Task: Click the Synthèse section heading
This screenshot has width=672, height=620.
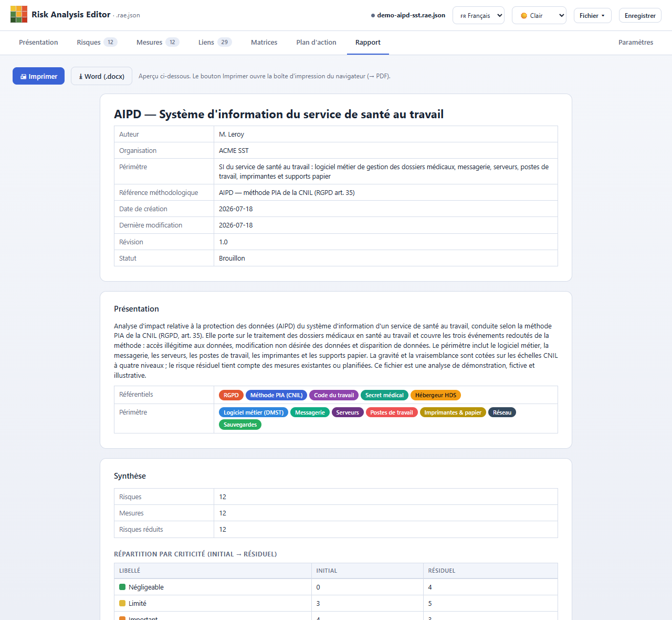Action: 130,476
